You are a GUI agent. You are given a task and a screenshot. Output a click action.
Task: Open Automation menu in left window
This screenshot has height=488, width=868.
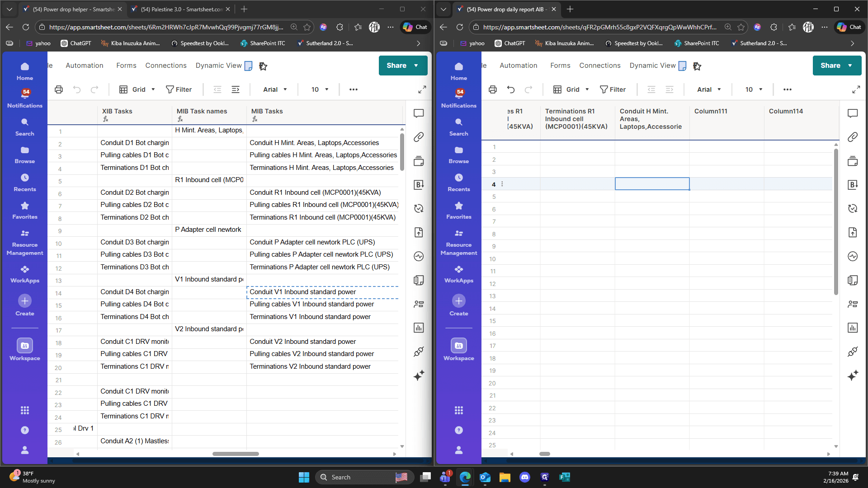click(x=85, y=66)
